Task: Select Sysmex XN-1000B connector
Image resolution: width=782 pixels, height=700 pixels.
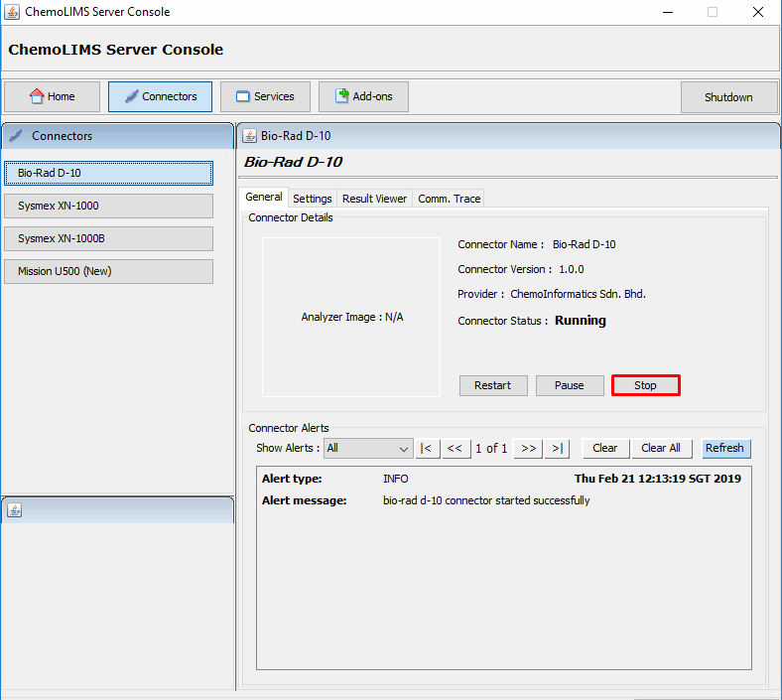Action: click(108, 238)
